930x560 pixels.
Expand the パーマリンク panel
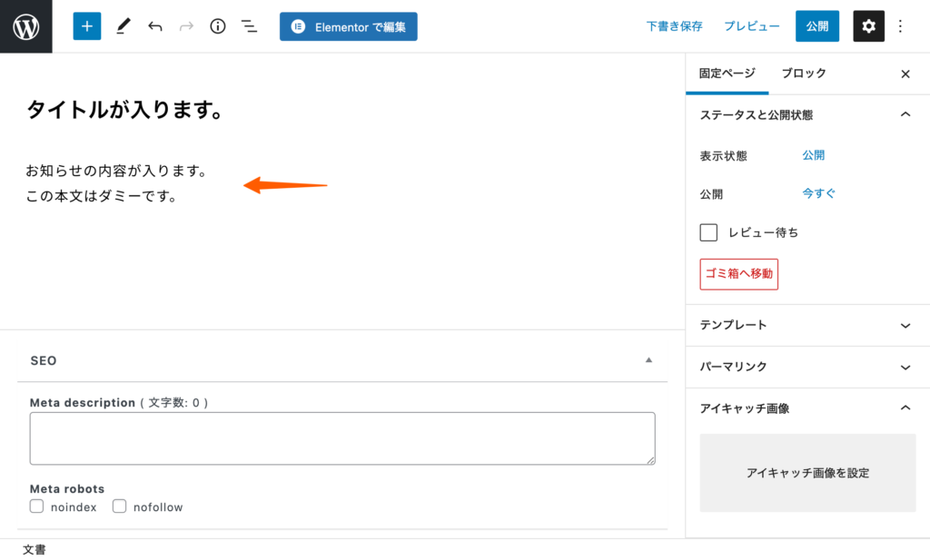804,367
